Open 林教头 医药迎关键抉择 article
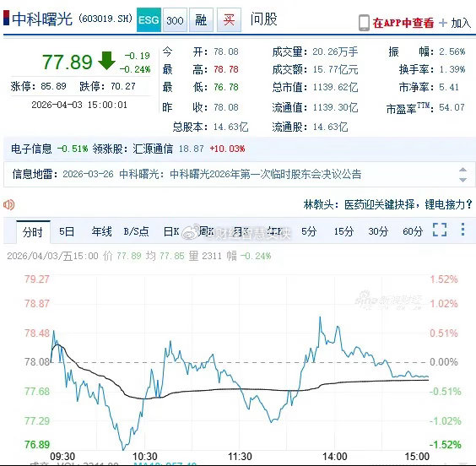Image resolution: width=476 pixels, height=466 pixels. coord(387,204)
